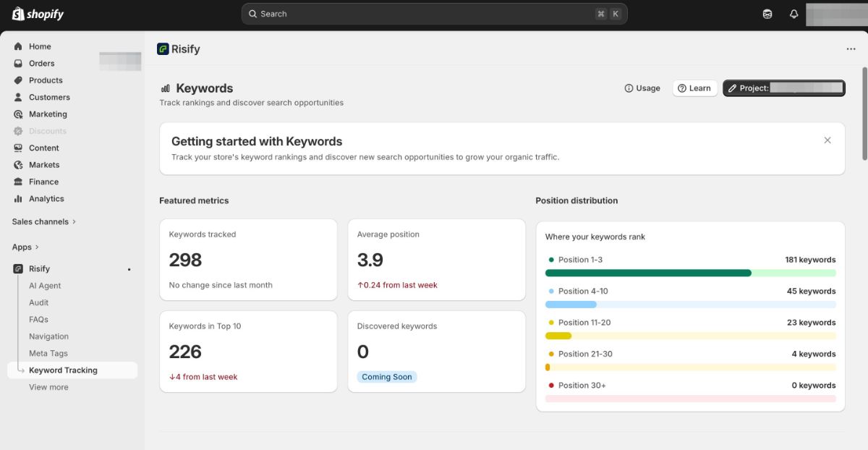This screenshot has width=868, height=450.
Task: Click the Learn button
Action: coord(694,88)
